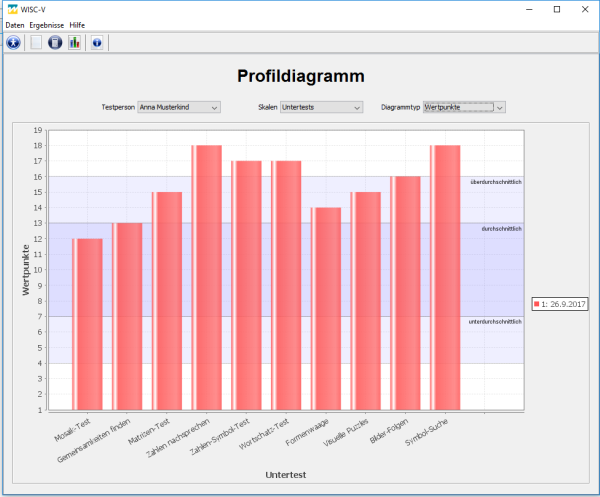Click the legend entry 1: 26.9.2017

pos(563,303)
